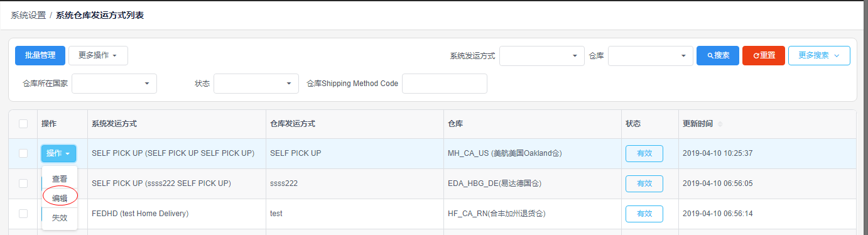
Task: Expand the 仓库 filter dropdown
Action: pos(651,56)
